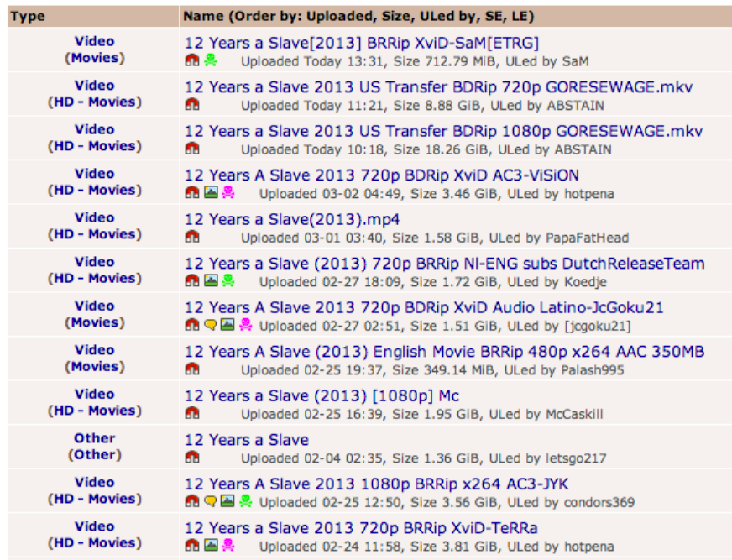Open the 1080p BRRip x264 AC3-JYK title
Image resolution: width=732 pixels, height=560 pixels.
click(377, 484)
